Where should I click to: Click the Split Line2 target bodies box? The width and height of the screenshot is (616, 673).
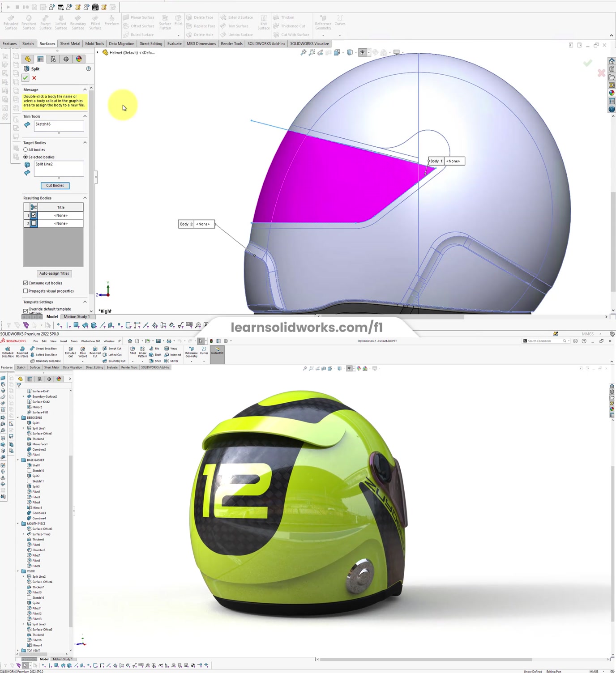[x=59, y=168]
